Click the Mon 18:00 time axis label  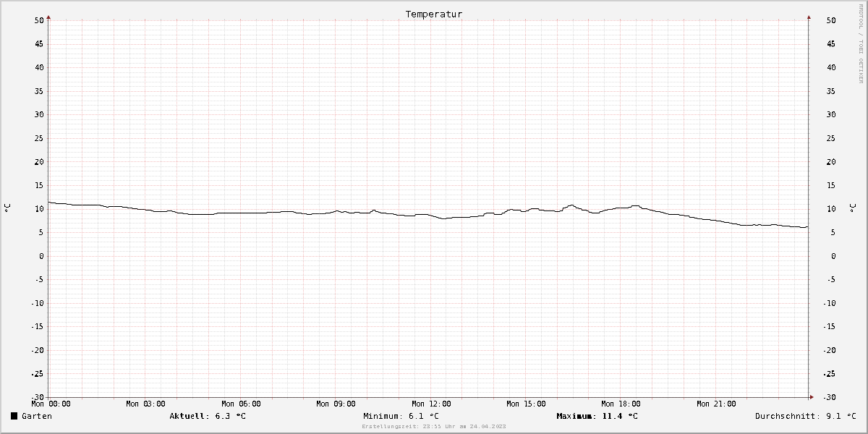pyautogui.click(x=621, y=404)
